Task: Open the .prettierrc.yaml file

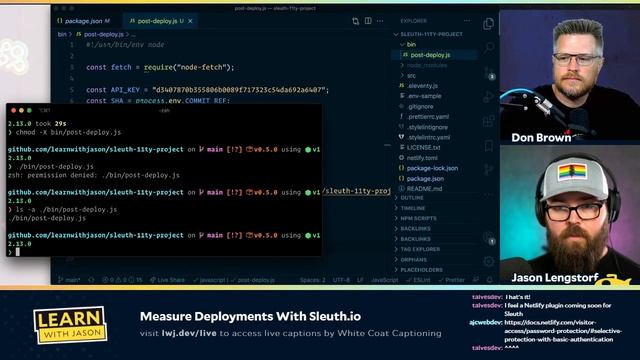Action: coord(427,117)
